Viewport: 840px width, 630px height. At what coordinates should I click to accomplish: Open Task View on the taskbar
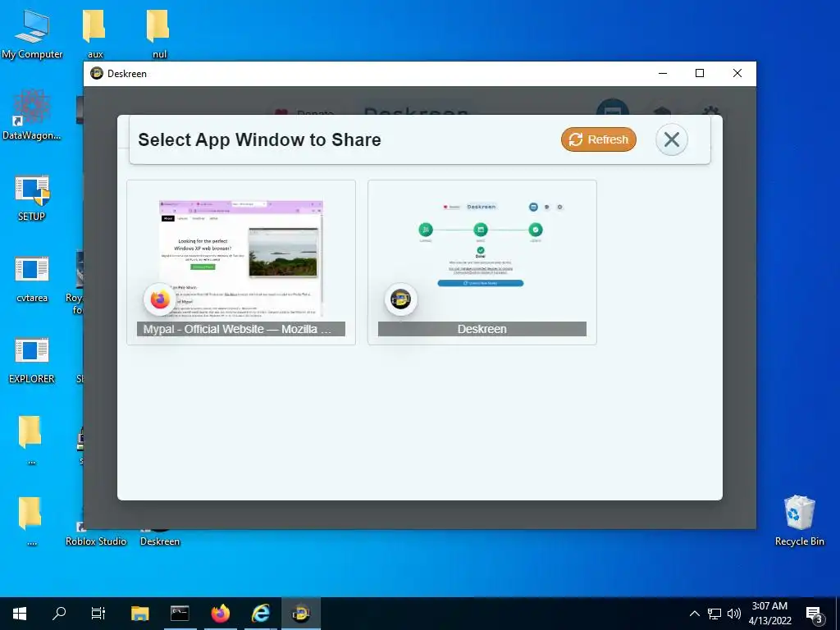(x=98, y=614)
